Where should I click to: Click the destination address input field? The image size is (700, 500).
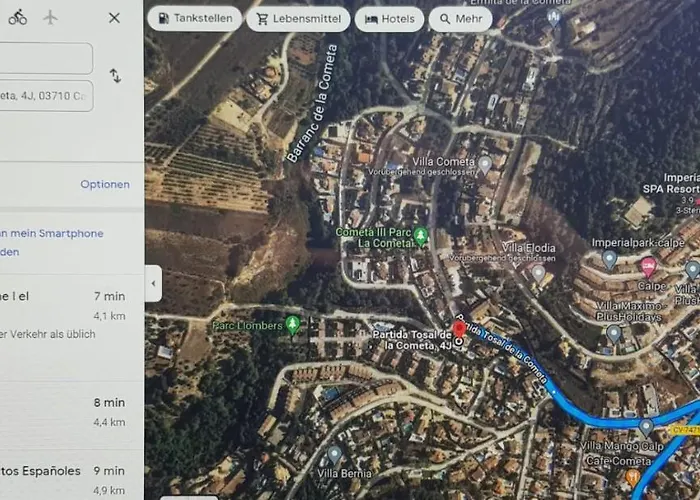tap(46, 96)
